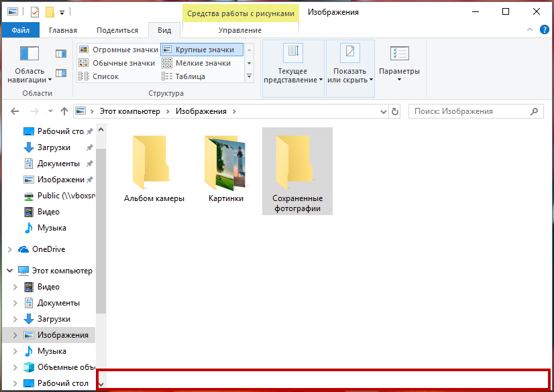Collapse the ribbon with the chevron
Screen dimensions: 554x392
[x=528, y=30]
